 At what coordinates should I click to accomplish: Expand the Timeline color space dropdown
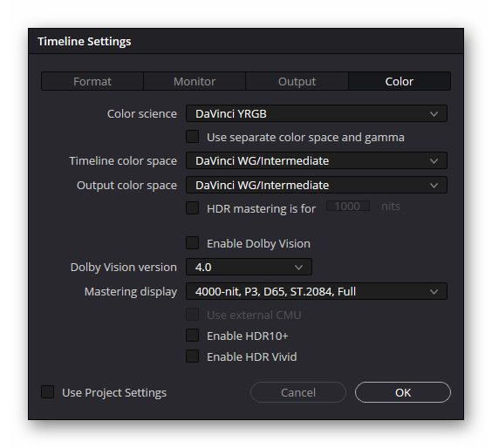[317, 160]
